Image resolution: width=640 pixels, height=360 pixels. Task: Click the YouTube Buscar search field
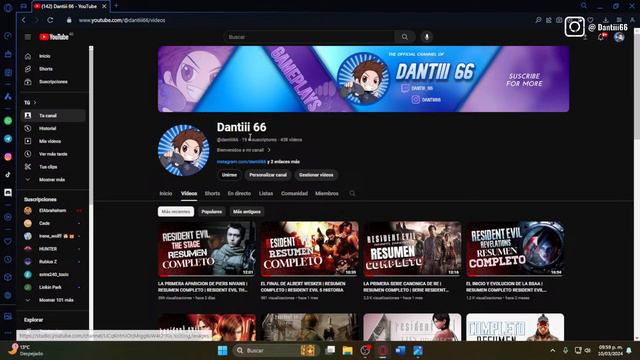[309, 37]
